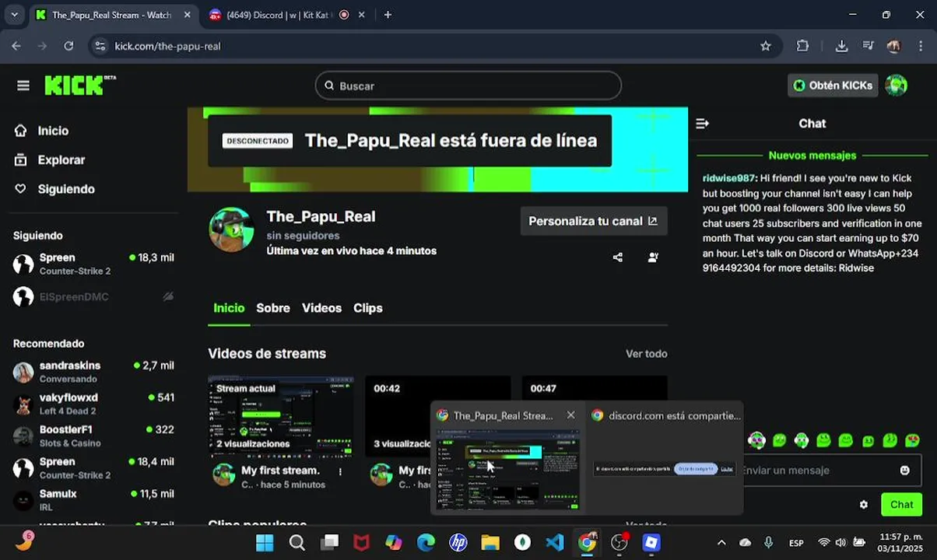Open File Explorer from taskbar

[490, 542]
